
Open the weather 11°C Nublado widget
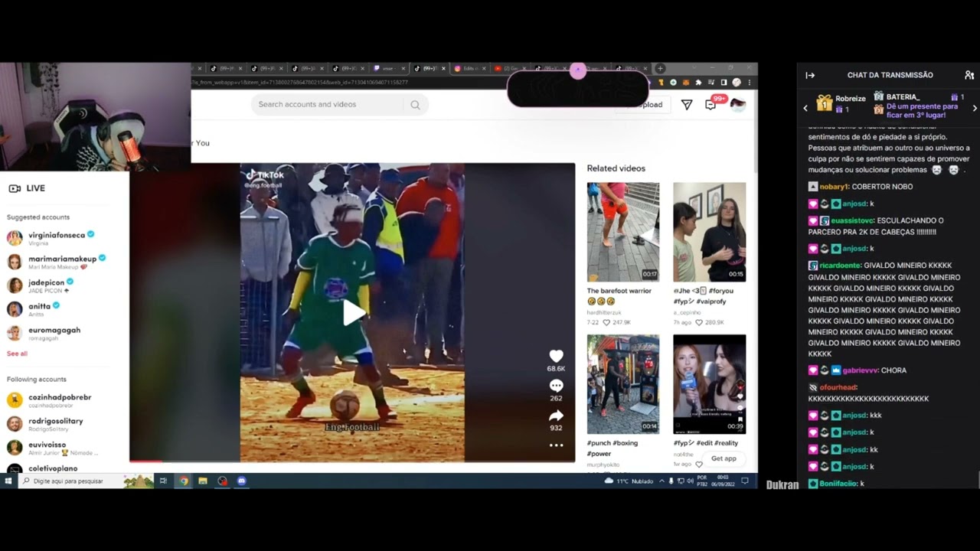629,481
